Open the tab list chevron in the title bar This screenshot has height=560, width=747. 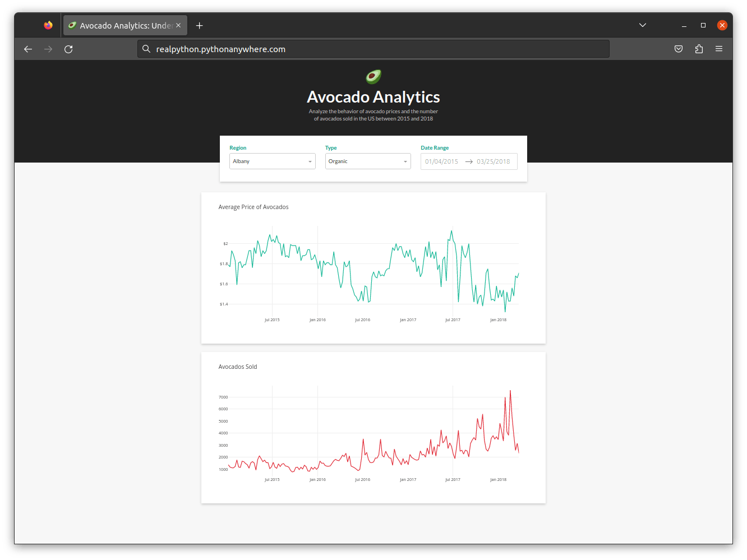(x=642, y=25)
